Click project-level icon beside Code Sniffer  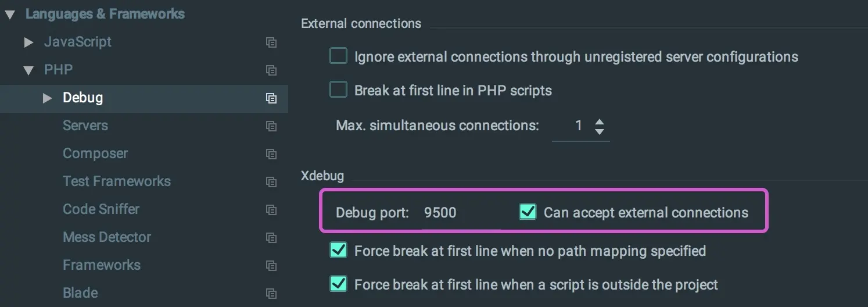tap(271, 210)
